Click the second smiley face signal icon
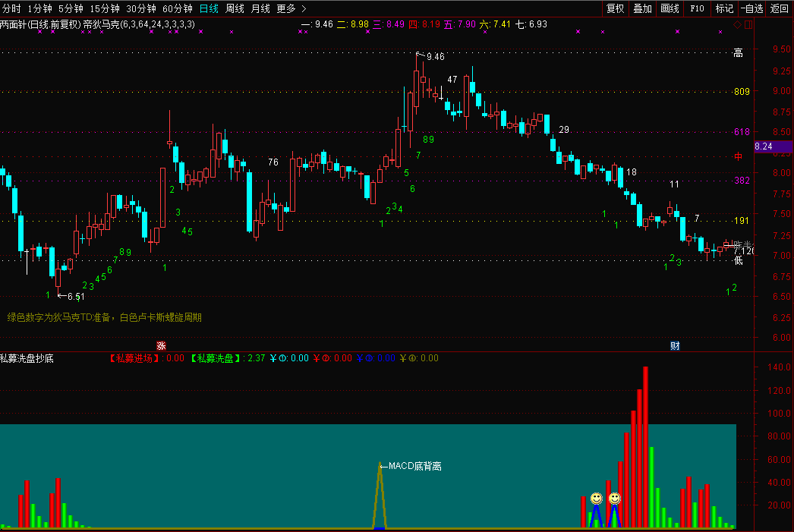The image size is (794, 532). pos(615,498)
